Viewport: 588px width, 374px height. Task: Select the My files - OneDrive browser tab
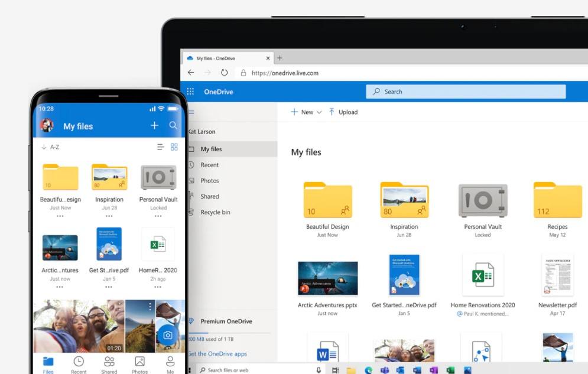pyautogui.click(x=229, y=58)
